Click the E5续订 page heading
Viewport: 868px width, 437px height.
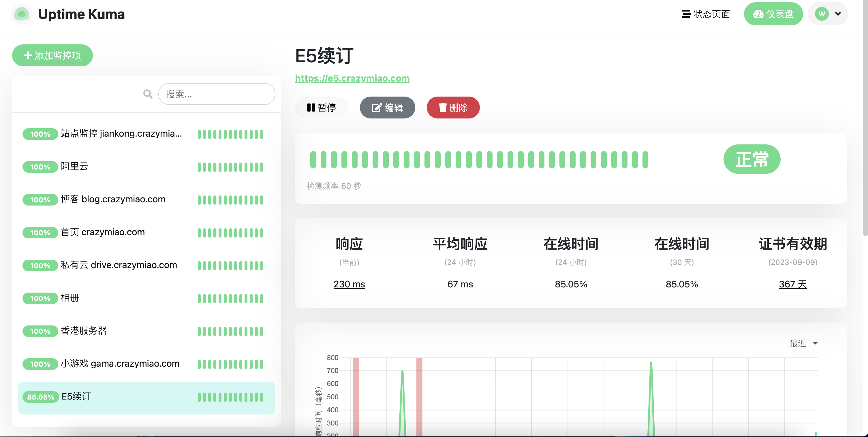(324, 56)
